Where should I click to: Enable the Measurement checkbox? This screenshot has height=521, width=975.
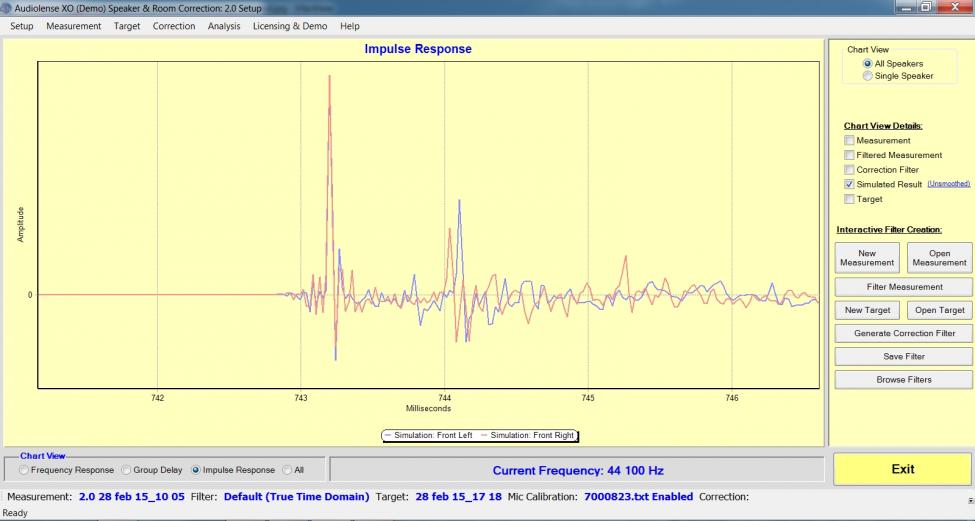849,141
